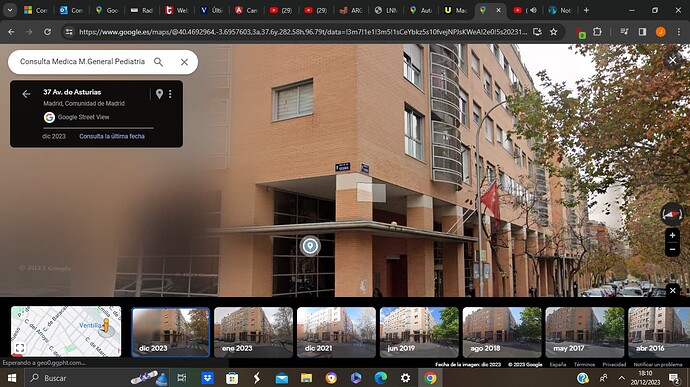Select the may 2017 imagery thumbnail
This screenshot has width=690, height=387.
pos(584,332)
